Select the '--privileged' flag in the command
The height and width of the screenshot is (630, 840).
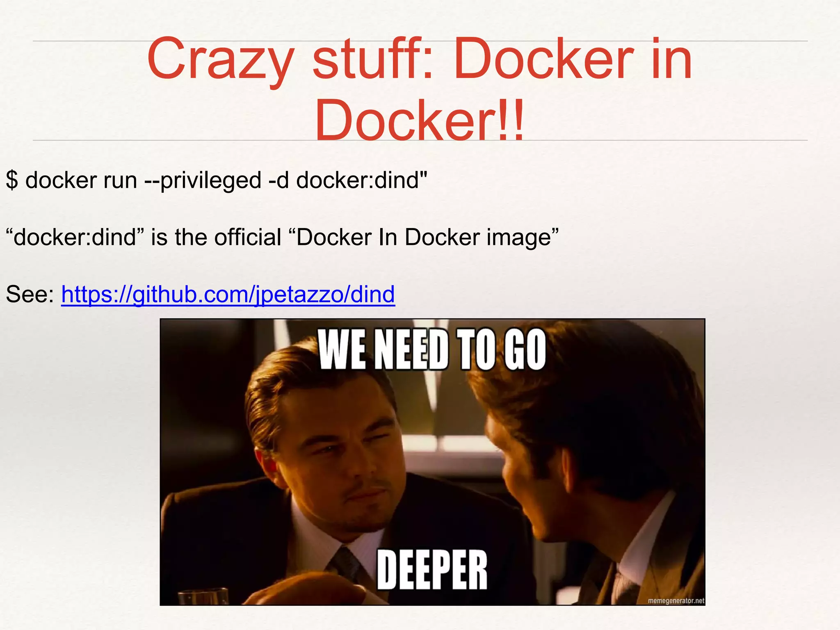pyautogui.click(x=203, y=180)
